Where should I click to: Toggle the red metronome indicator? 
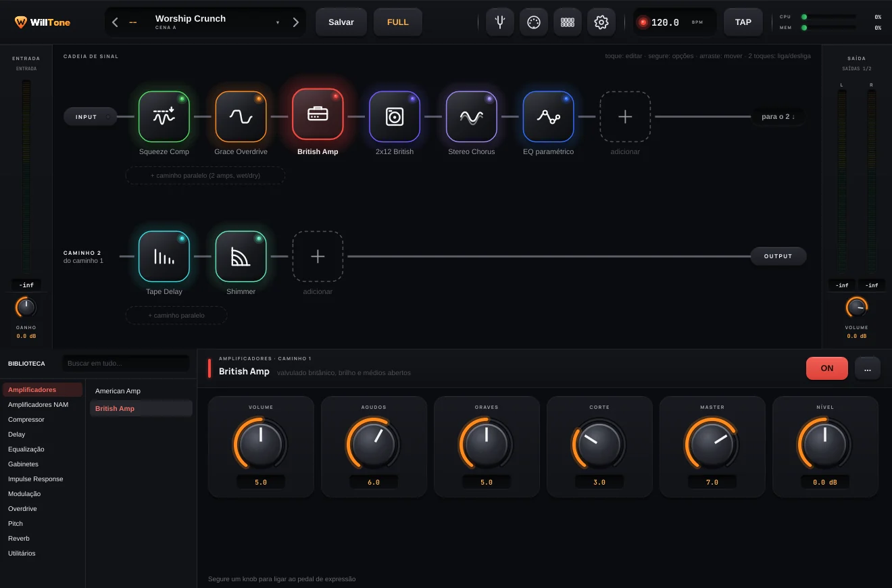[x=643, y=22]
